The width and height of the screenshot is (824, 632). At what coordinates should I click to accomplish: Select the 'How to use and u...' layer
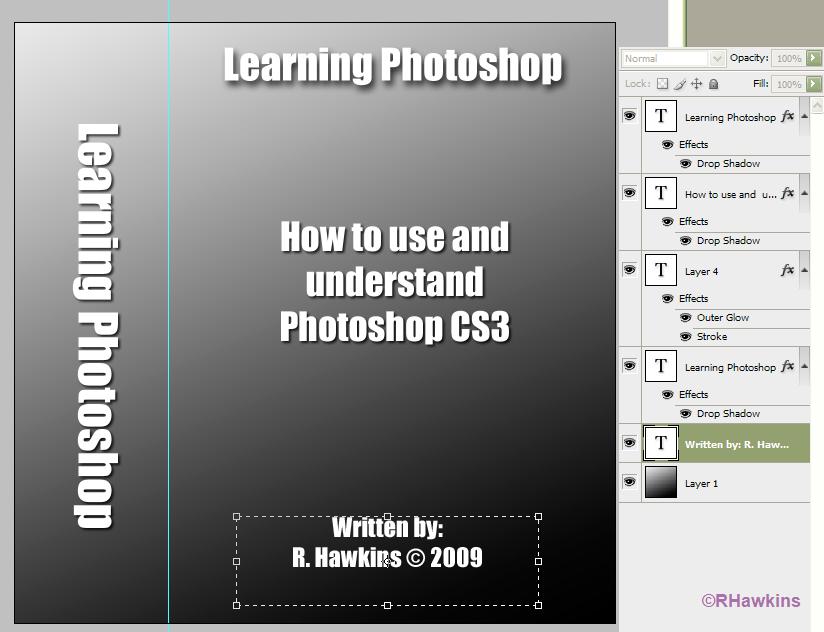730,194
